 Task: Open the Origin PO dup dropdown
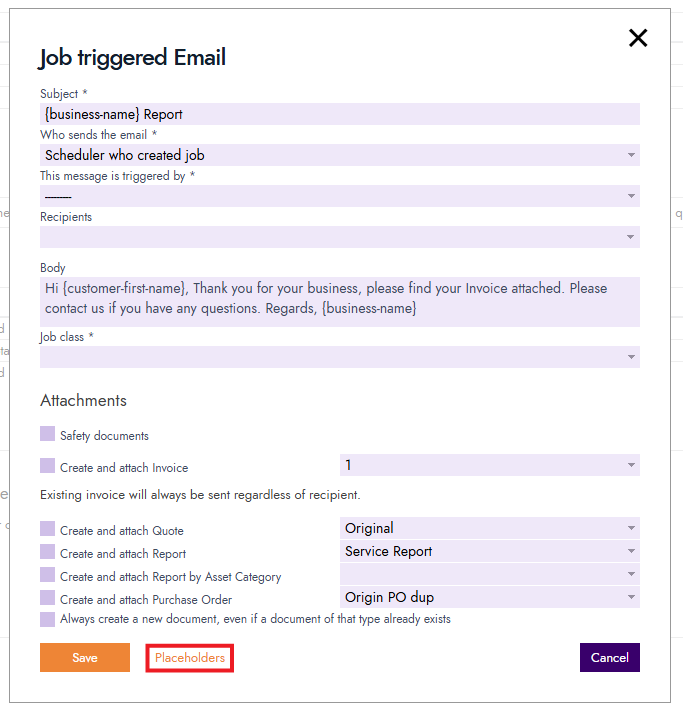(489, 597)
